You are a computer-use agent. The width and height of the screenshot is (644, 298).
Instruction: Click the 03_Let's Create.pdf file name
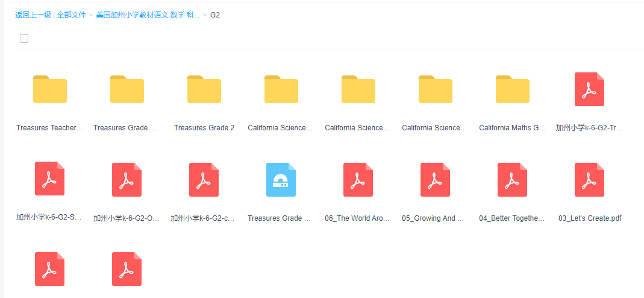point(589,218)
